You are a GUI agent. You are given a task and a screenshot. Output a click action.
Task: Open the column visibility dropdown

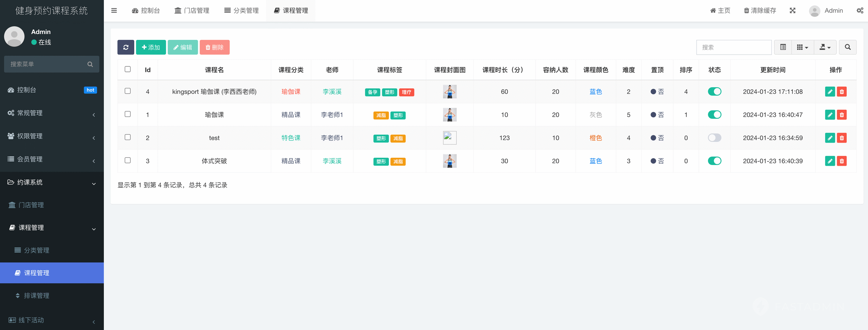(802, 47)
